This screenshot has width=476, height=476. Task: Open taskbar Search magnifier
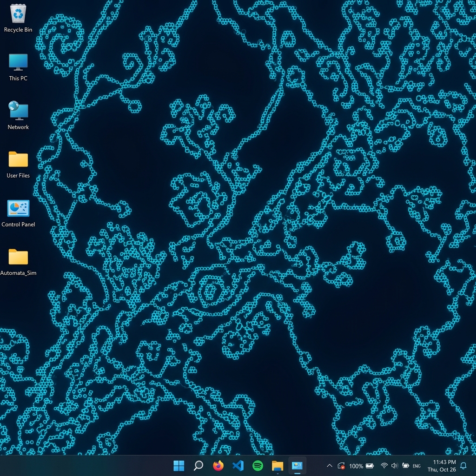tap(198, 465)
